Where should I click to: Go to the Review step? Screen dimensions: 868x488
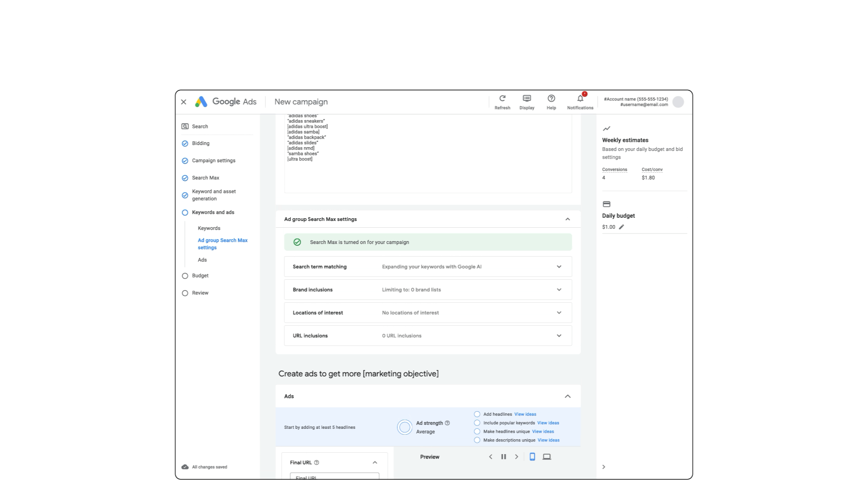coord(200,293)
